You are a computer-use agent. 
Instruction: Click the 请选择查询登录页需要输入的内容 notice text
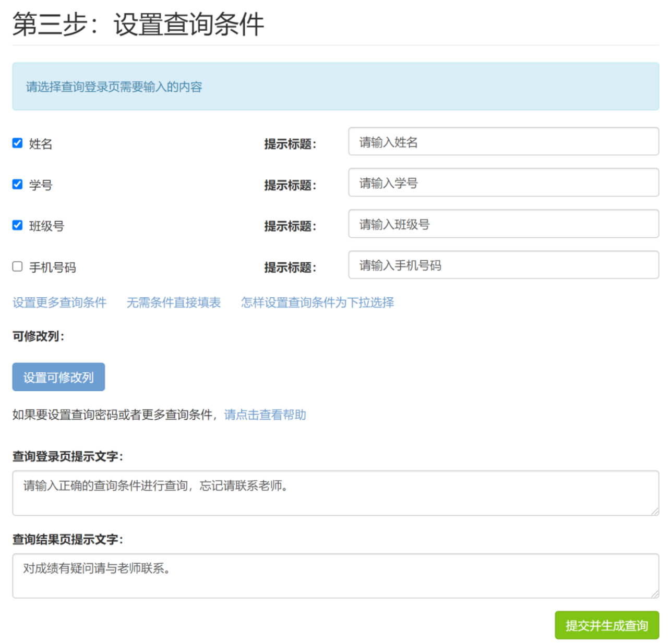(x=114, y=87)
